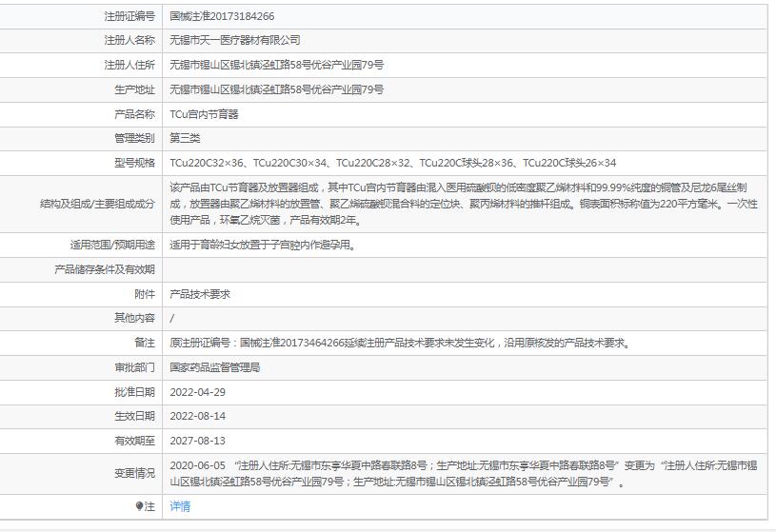Click the 审批部门 label
This screenshot has height=532, width=776.
click(134, 367)
